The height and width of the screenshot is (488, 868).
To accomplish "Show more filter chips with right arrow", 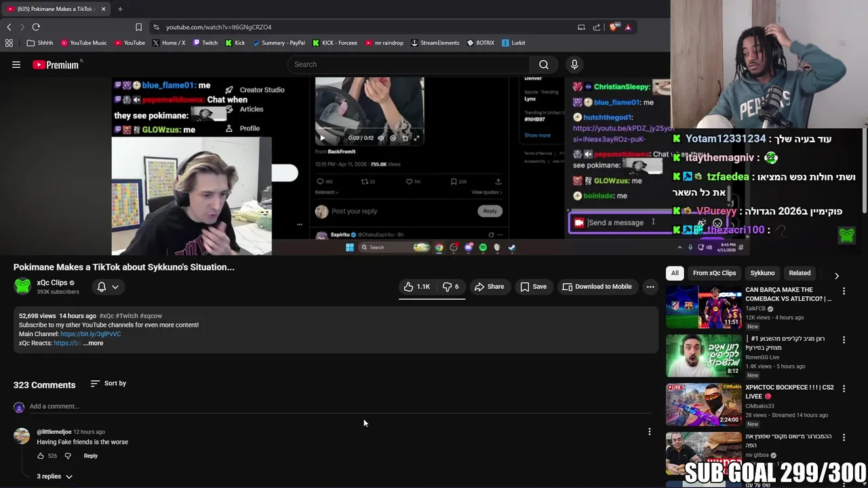I will [x=836, y=275].
